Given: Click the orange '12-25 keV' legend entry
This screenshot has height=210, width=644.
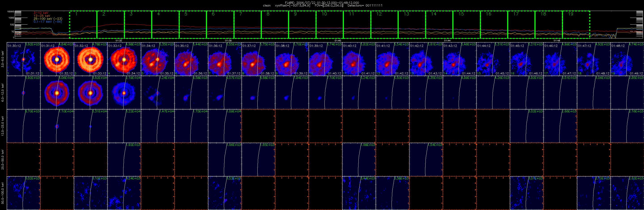Looking at the screenshot, I should pyautogui.click(x=42, y=16).
